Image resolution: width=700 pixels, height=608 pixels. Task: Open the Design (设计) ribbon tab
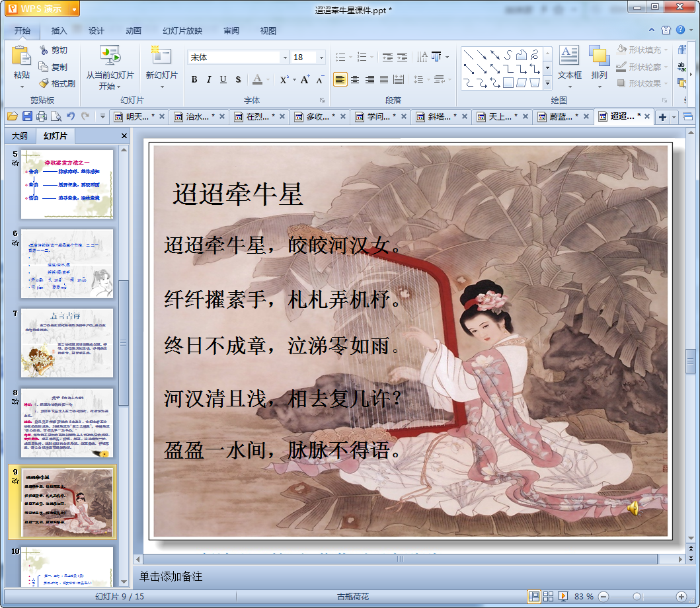(x=96, y=30)
